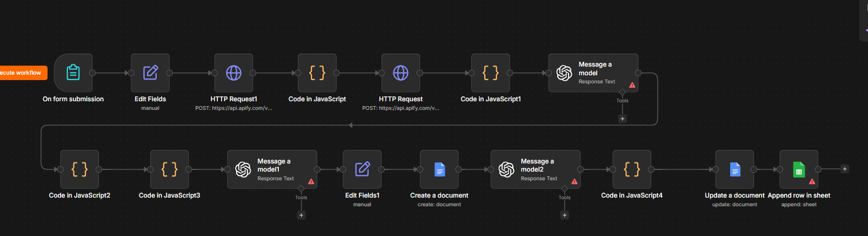Click the 'HTTP Request1' label text

[x=233, y=99]
